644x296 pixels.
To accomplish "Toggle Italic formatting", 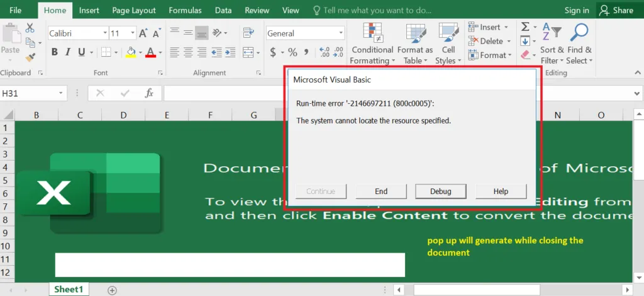I will point(68,52).
